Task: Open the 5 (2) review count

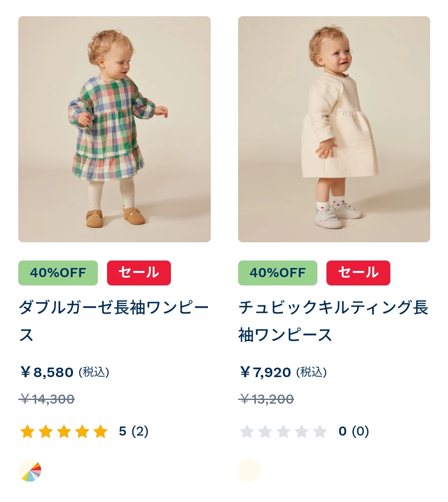Action: coord(134,431)
